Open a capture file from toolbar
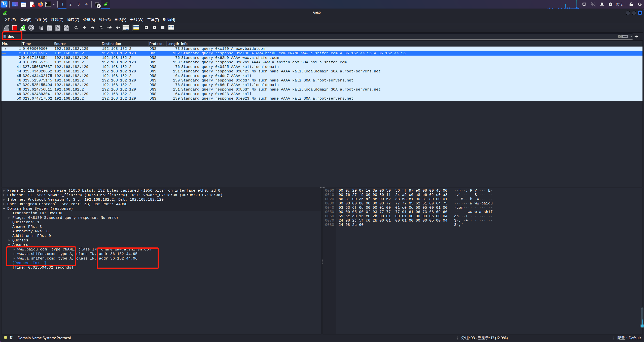644x342 pixels. (41, 28)
